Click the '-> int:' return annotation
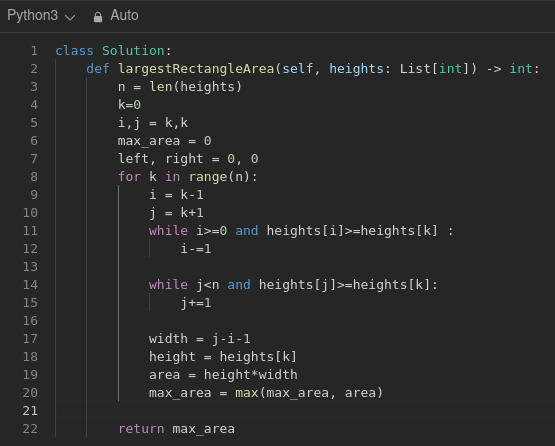The height and width of the screenshot is (446, 555). click(513, 69)
